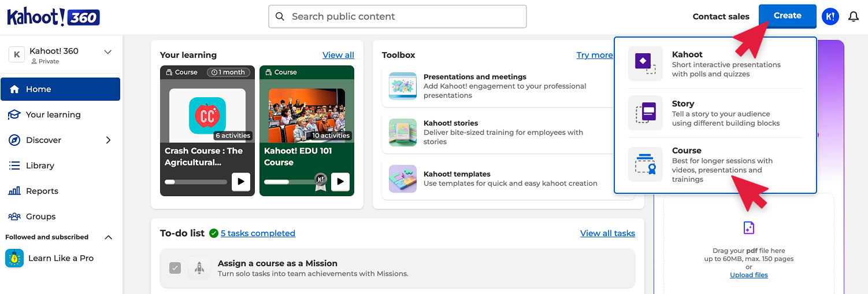This screenshot has height=294, width=868.
Task: Play the Crash Course Agricultural course
Action: [241, 182]
